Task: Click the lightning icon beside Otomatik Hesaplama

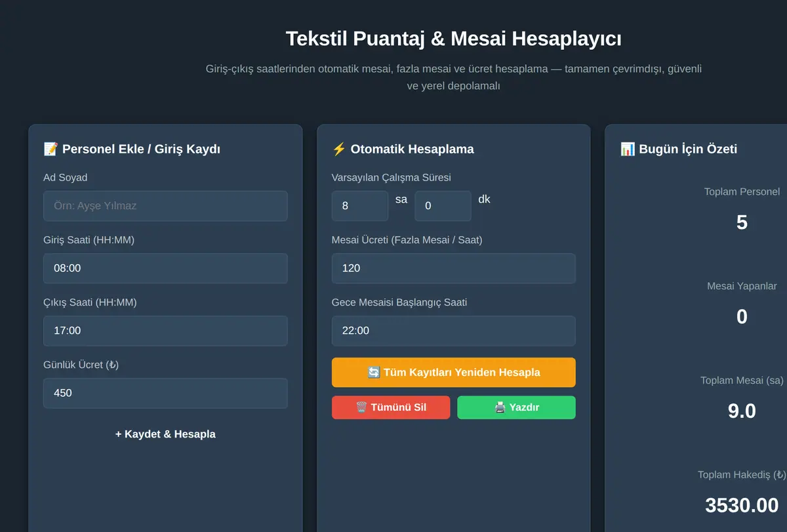Action: tap(339, 149)
